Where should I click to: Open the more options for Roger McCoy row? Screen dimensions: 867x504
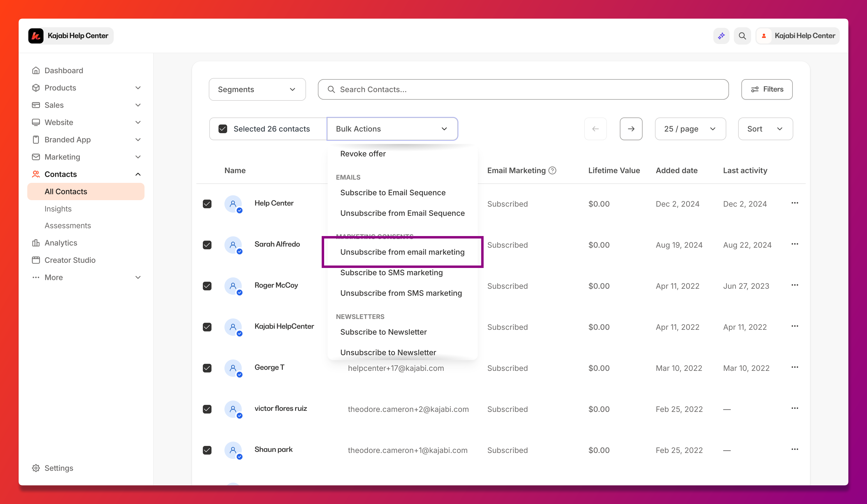point(795,285)
